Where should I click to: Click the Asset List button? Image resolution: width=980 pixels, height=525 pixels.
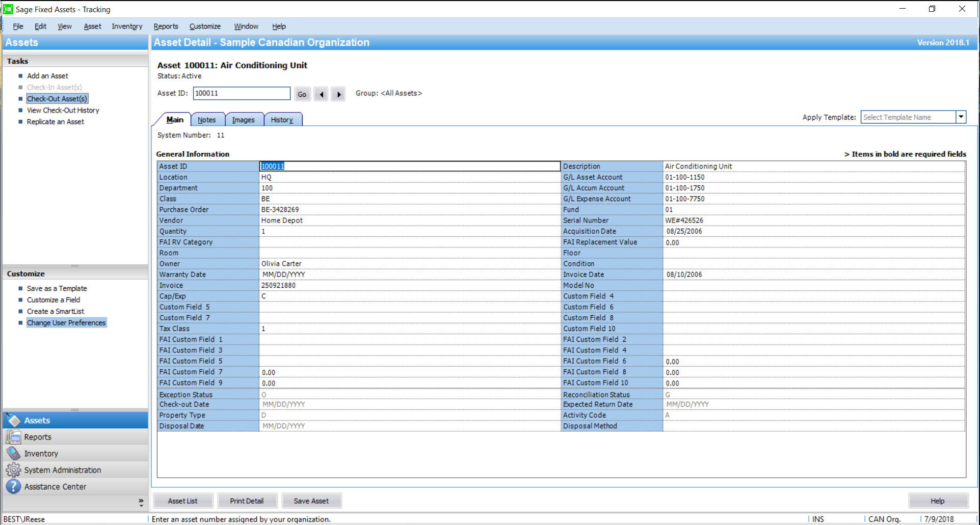click(x=183, y=501)
